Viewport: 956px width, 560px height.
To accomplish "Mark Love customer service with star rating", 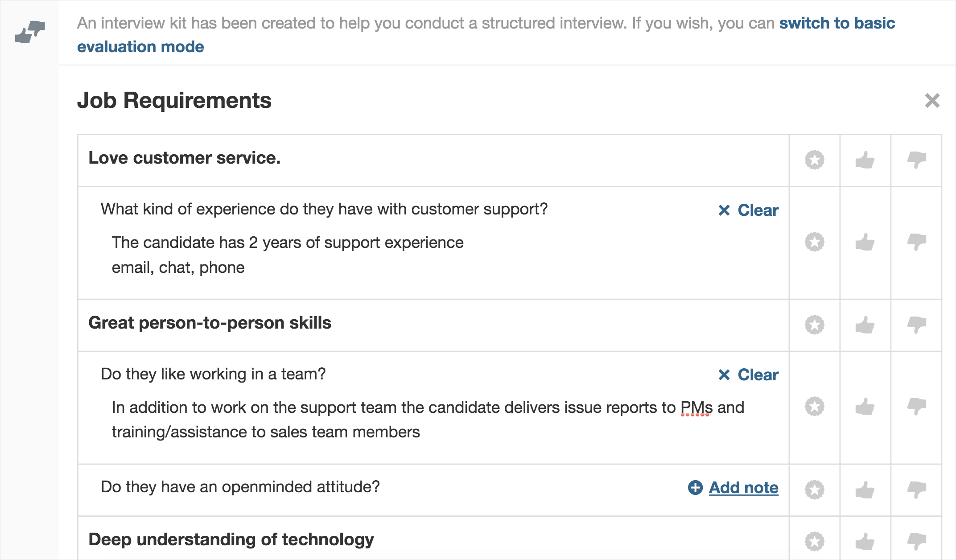I will [815, 160].
